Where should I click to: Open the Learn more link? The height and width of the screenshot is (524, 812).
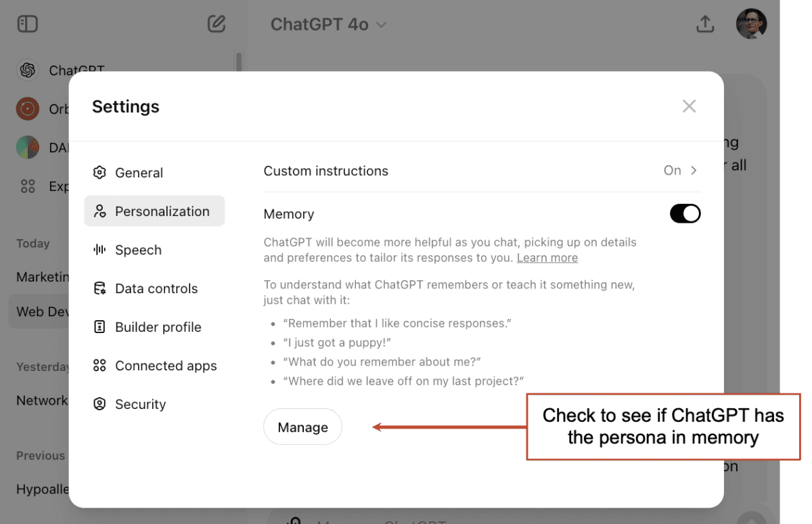point(547,258)
